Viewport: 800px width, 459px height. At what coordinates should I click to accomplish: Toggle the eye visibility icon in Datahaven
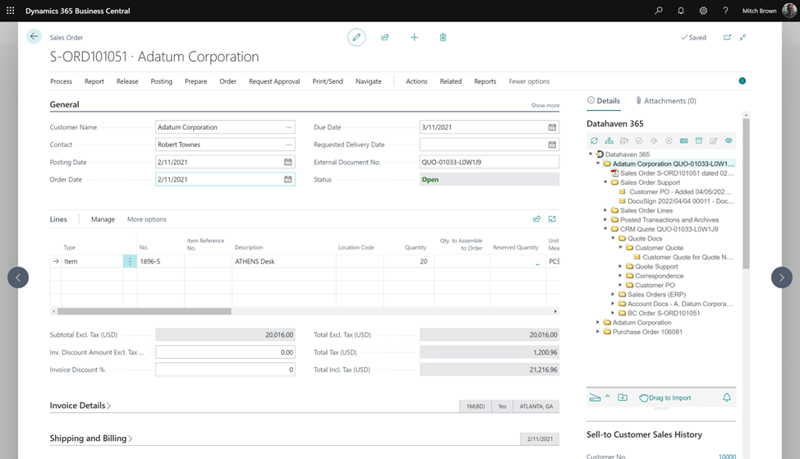tap(729, 141)
